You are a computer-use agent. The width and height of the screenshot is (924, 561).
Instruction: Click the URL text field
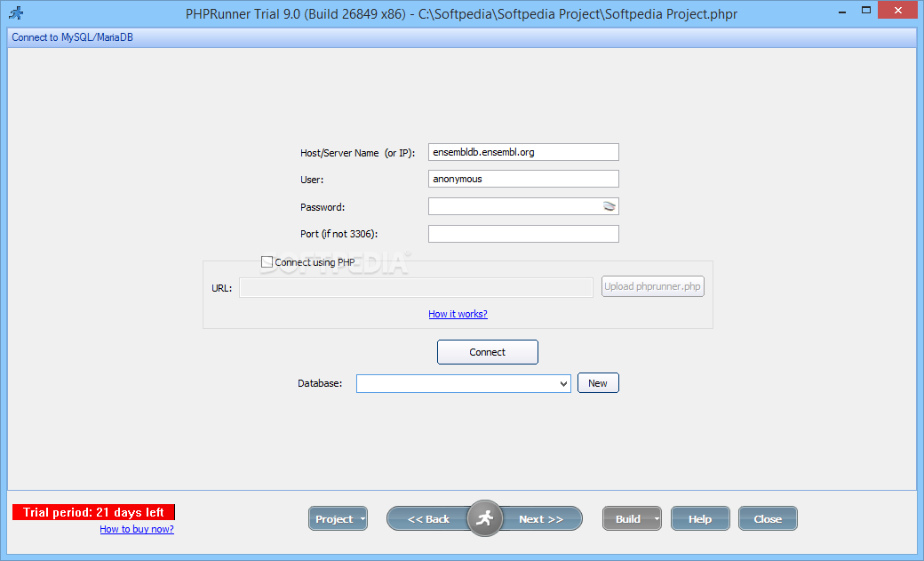(416, 287)
